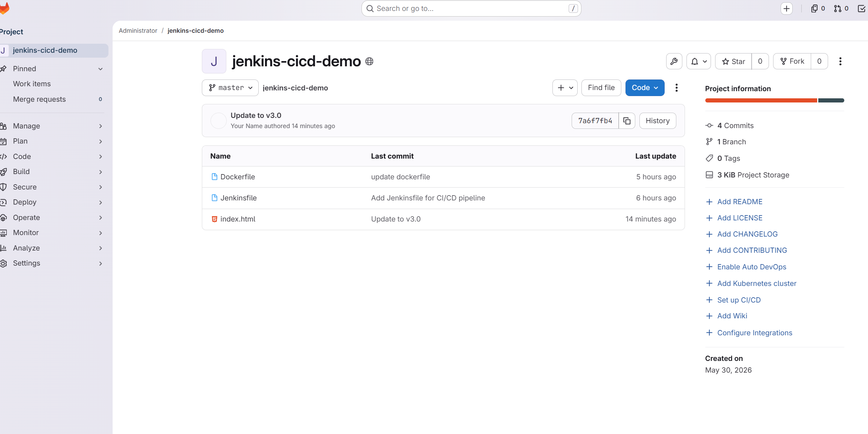Open the master branch selector dropdown
This screenshot has width=868, height=434.
tap(230, 88)
